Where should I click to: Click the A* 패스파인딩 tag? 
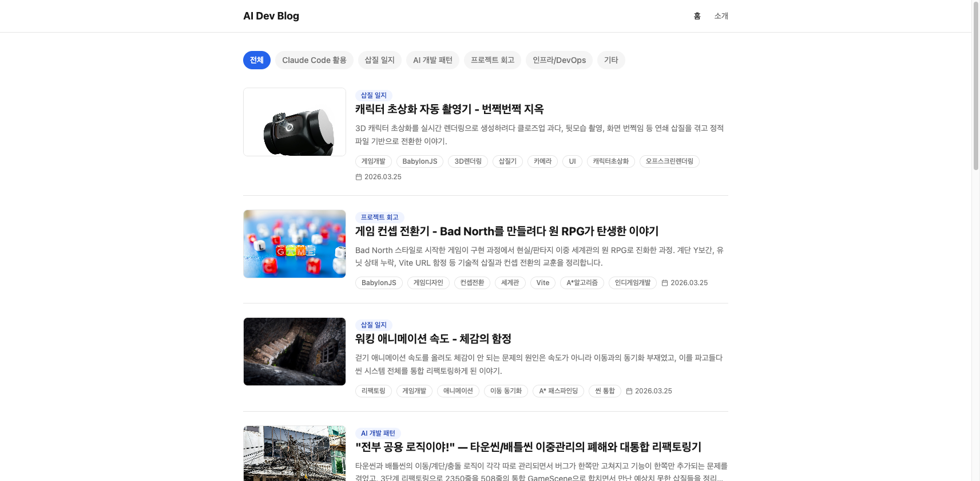point(558,391)
